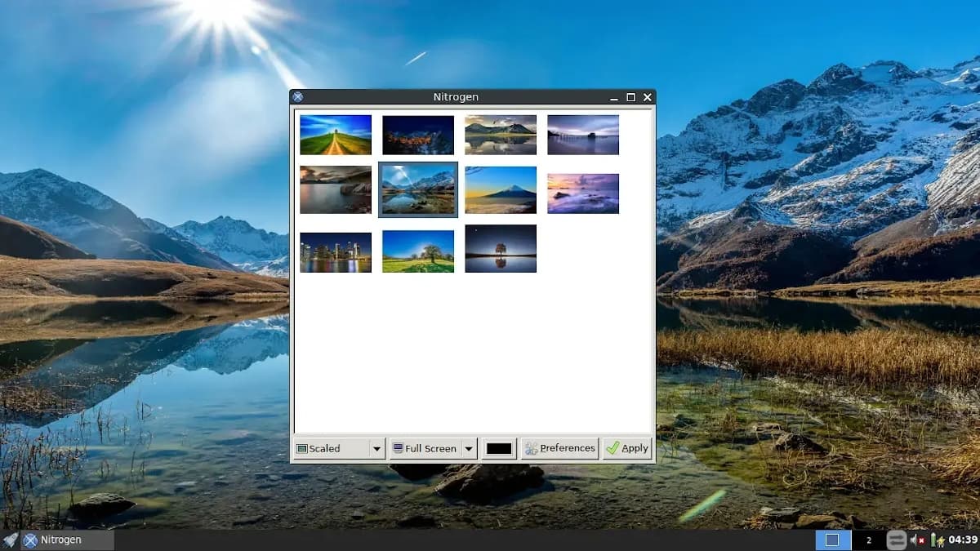Open the Preferences dialog
This screenshot has height=551, width=980.
(560, 448)
